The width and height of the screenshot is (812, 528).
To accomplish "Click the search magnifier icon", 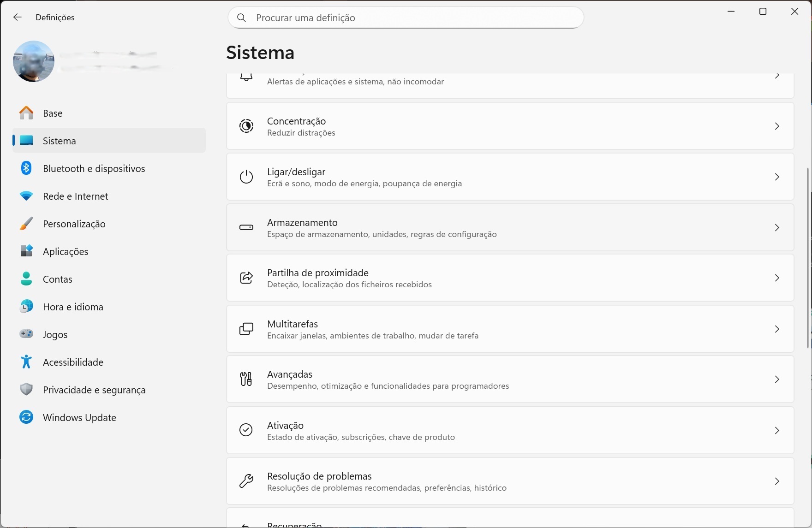I will click(241, 18).
